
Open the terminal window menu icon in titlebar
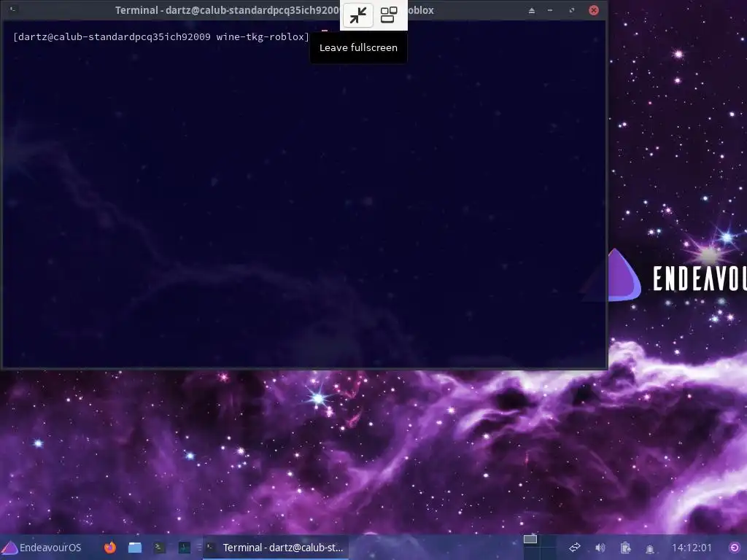click(x=13, y=9)
